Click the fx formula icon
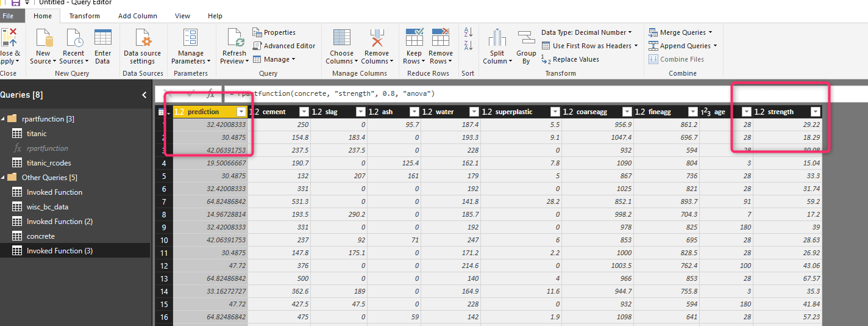This screenshot has width=868, height=326. (210, 94)
